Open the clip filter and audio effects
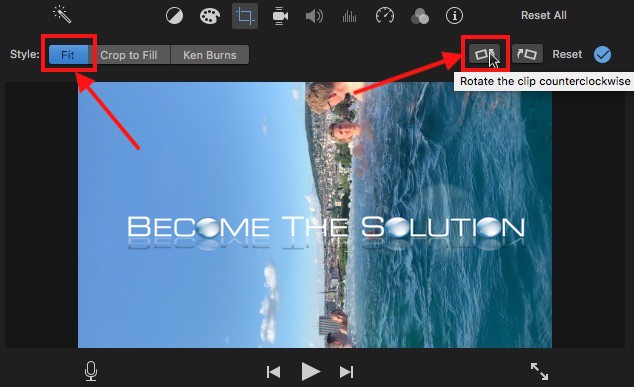Viewport: 634px width, 387px height. [419, 16]
